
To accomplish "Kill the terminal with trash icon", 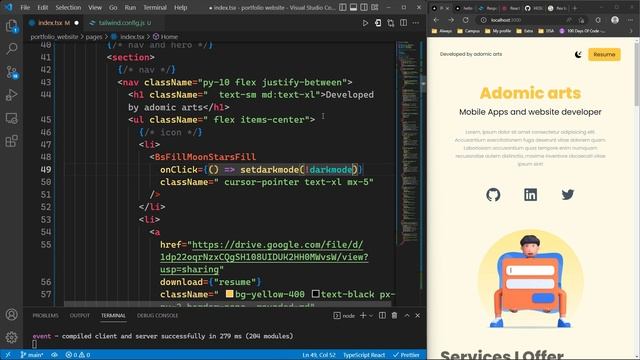I will [394, 316].
